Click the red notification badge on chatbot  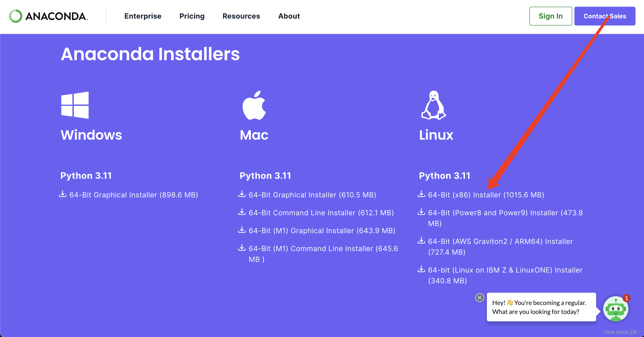[x=627, y=298]
